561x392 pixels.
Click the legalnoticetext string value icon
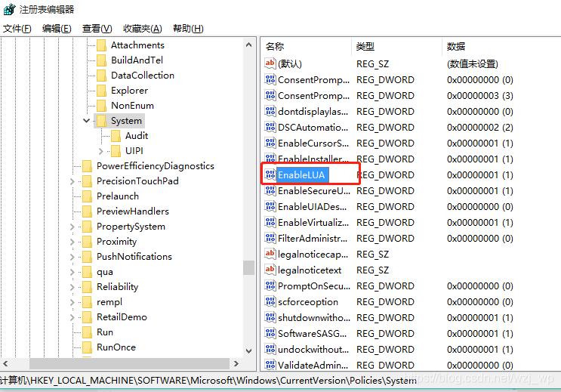pos(270,270)
